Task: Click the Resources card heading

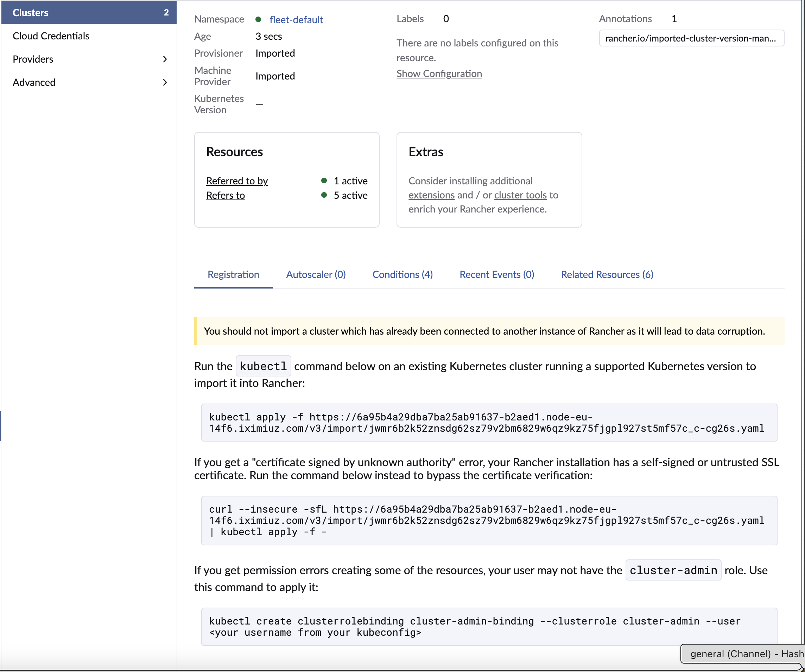Action: click(x=235, y=152)
